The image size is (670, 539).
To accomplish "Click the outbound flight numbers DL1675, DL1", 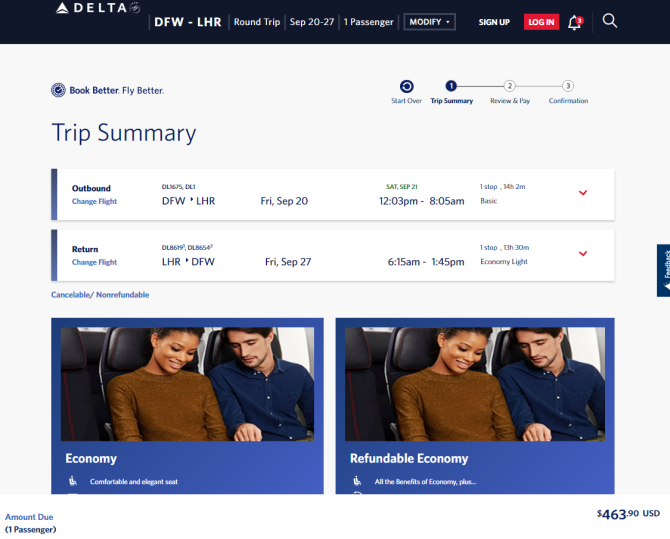I will pyautogui.click(x=178, y=187).
